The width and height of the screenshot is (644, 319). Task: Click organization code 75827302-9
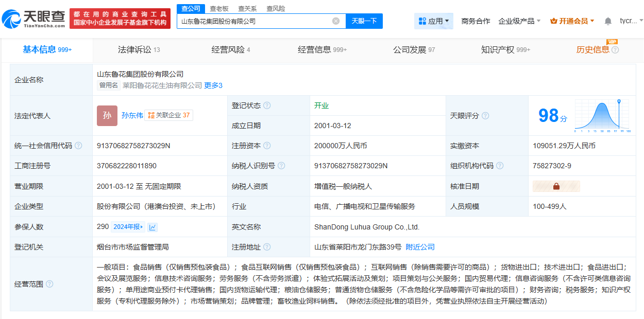click(552, 166)
